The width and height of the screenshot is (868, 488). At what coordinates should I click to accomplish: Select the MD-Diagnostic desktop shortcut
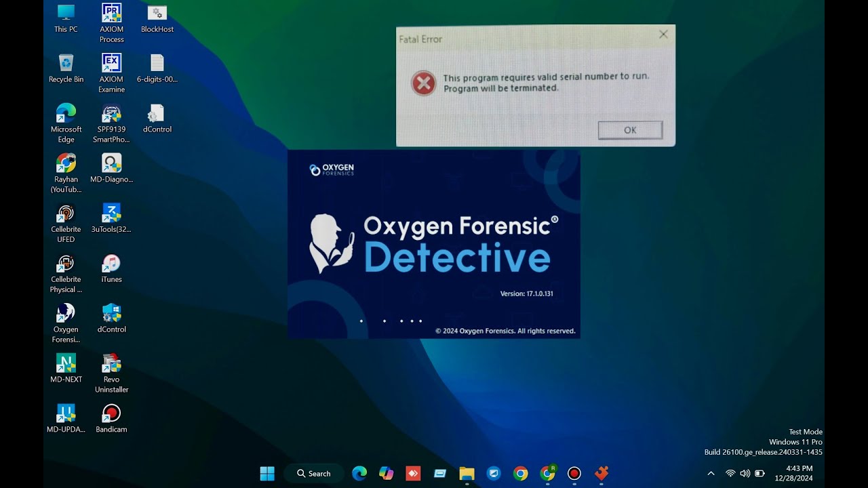[111, 169]
